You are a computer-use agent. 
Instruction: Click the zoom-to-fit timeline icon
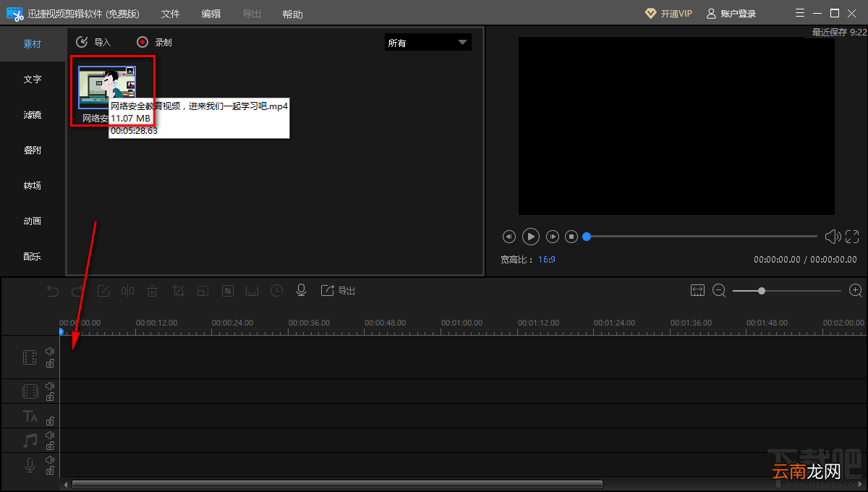click(697, 290)
